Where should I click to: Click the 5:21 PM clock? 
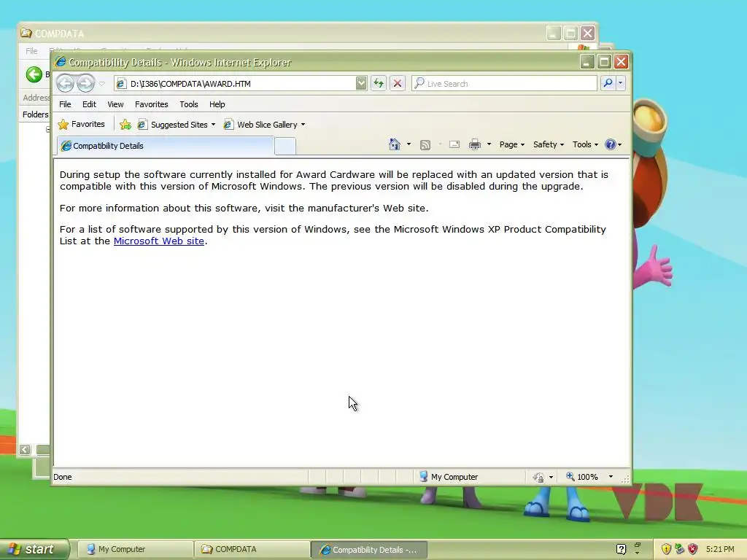pos(720,549)
